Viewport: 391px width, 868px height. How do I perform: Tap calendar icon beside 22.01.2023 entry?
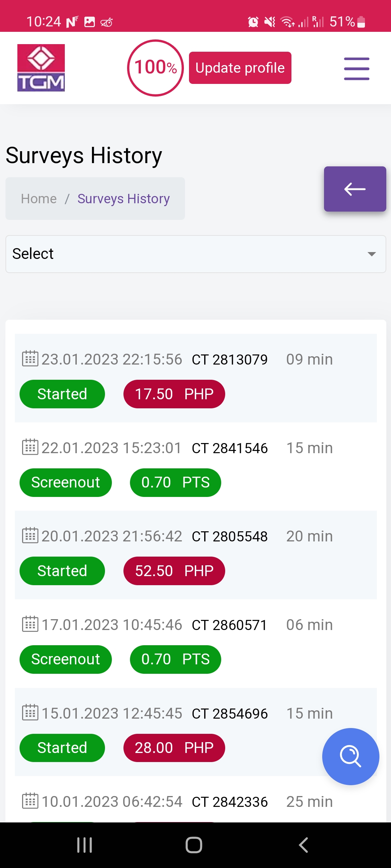pyautogui.click(x=30, y=447)
